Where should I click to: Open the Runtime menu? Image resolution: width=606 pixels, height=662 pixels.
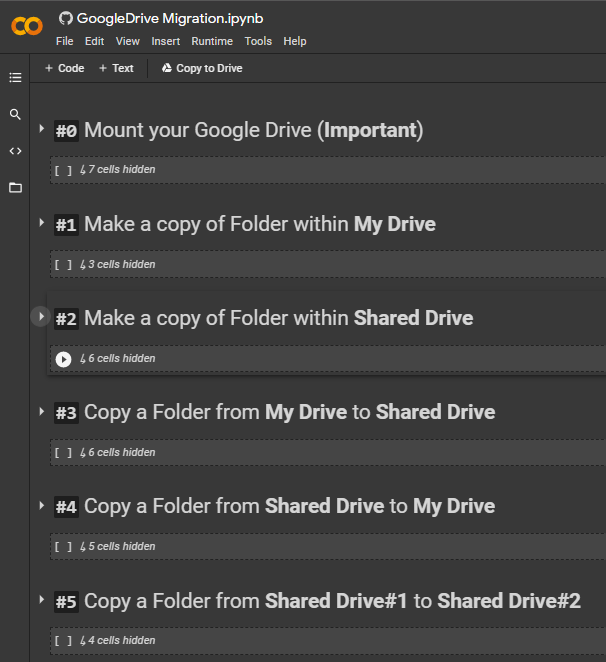(212, 41)
